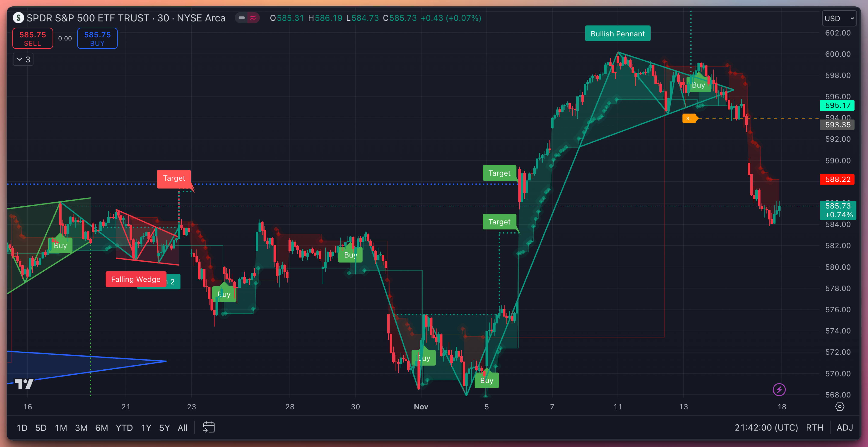The width and height of the screenshot is (868, 447).
Task: Toggle the RTH session setting
Action: (x=814, y=428)
